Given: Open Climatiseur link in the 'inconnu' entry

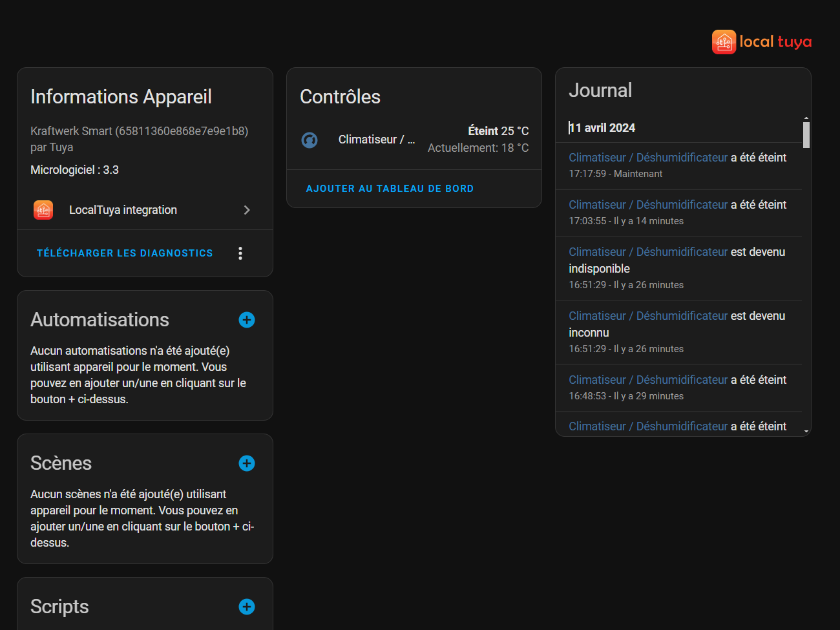Looking at the screenshot, I should (648, 316).
